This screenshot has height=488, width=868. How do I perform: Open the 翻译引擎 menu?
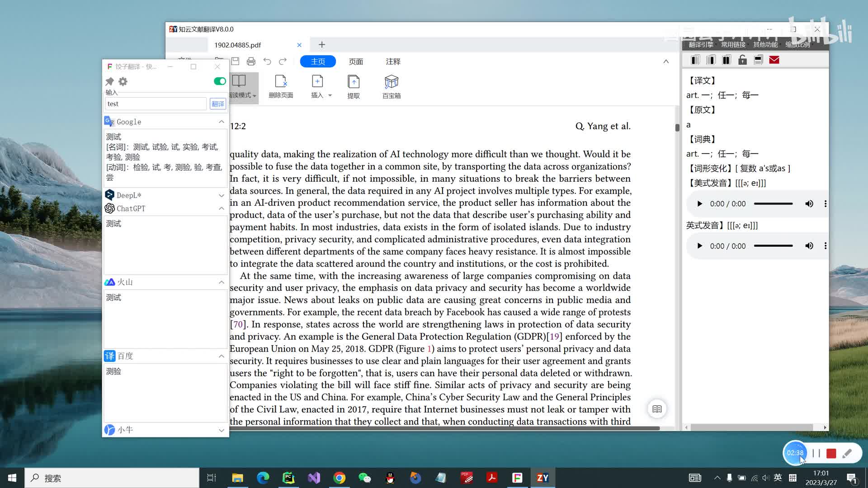coord(701,44)
